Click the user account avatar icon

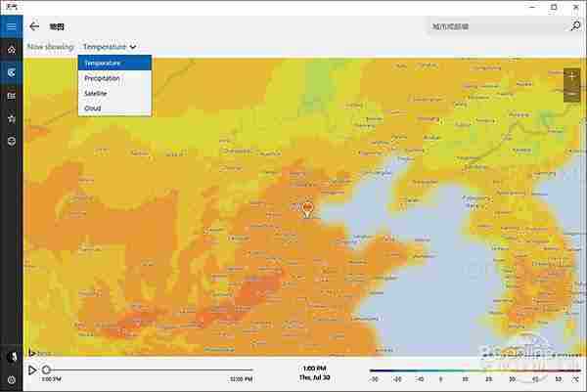pyautogui.click(x=12, y=357)
